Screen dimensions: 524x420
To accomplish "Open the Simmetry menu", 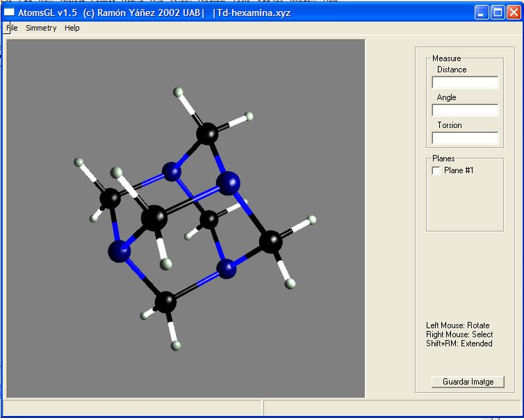I will tap(41, 28).
